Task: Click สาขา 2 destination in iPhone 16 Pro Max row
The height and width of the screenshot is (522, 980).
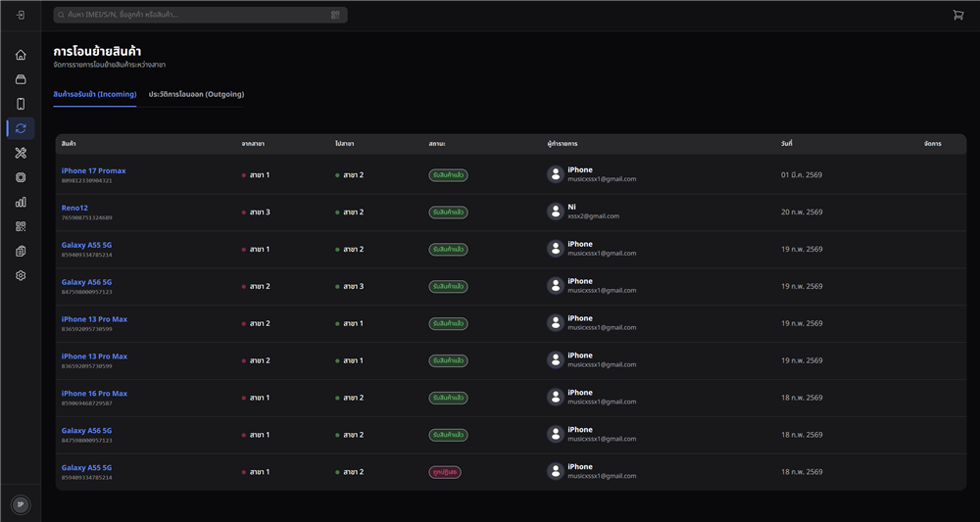Action: coord(353,398)
